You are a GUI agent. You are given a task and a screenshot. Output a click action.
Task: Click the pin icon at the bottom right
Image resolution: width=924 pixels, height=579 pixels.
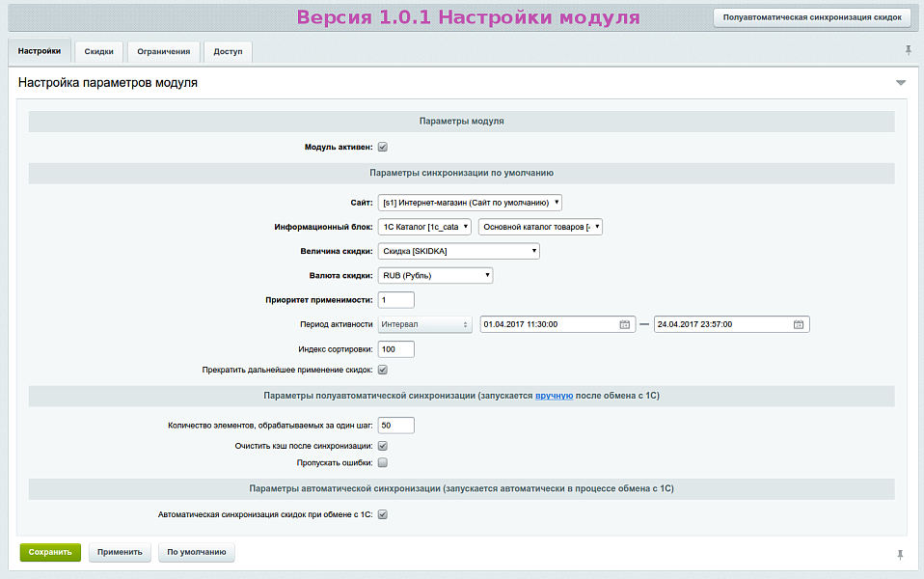tap(900, 554)
